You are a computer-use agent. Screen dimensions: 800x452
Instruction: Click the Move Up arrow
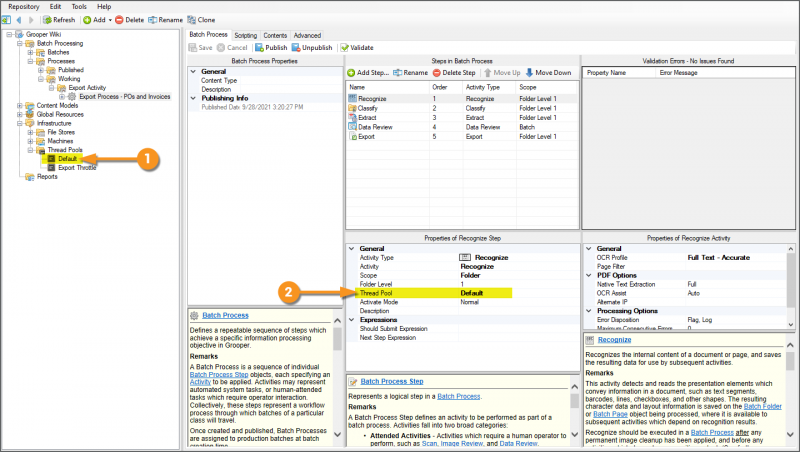tap(488, 73)
